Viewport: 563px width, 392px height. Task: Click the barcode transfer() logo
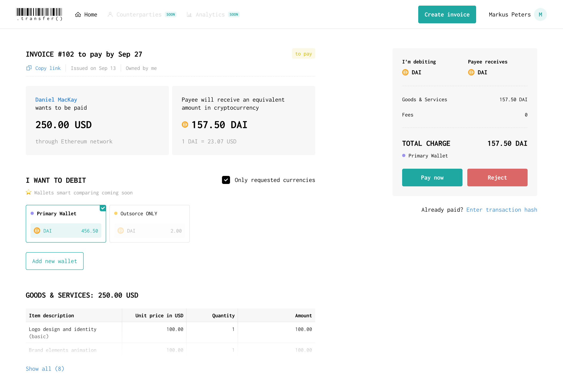39,14
